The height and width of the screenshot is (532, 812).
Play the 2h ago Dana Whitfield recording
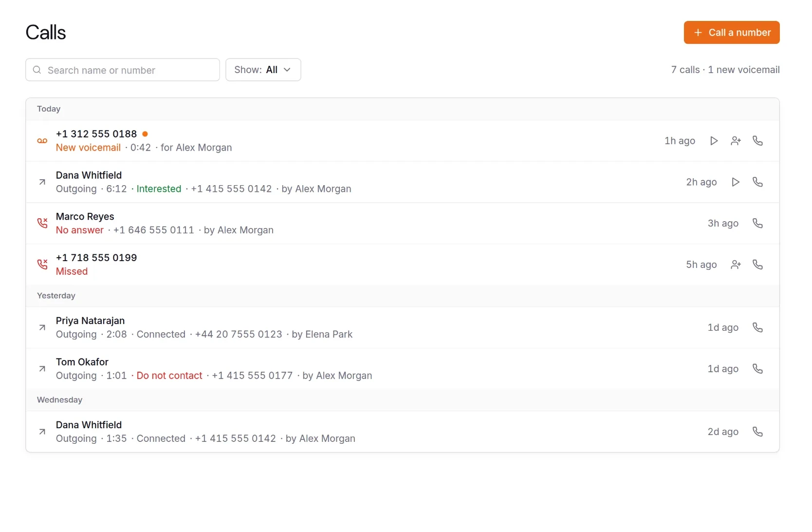pos(736,182)
